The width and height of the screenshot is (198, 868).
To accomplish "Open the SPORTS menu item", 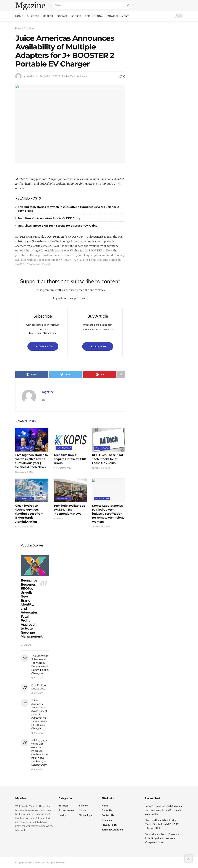I will 76,16.
